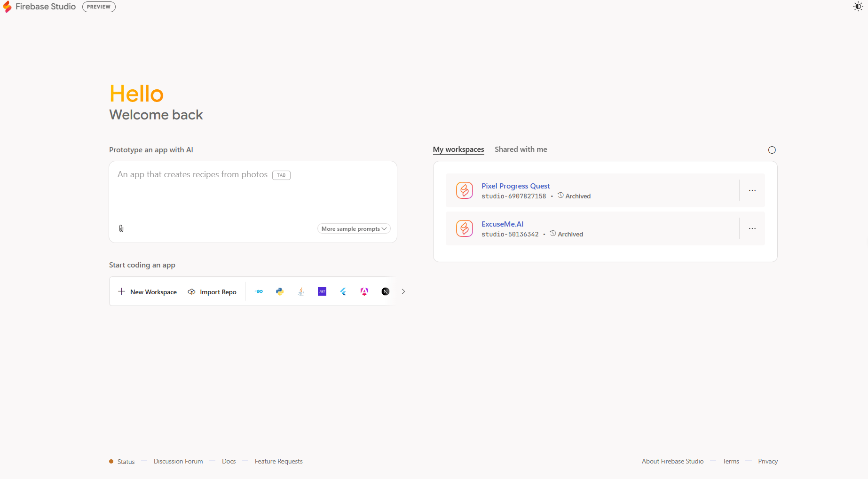The height and width of the screenshot is (479, 868).
Task: Switch to the Shared with me tab
Action: coord(521,149)
